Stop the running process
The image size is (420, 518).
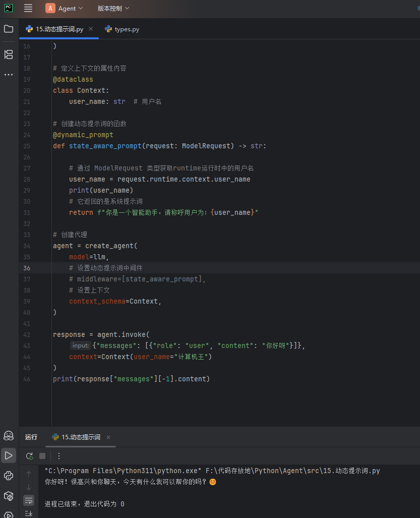[42, 456]
